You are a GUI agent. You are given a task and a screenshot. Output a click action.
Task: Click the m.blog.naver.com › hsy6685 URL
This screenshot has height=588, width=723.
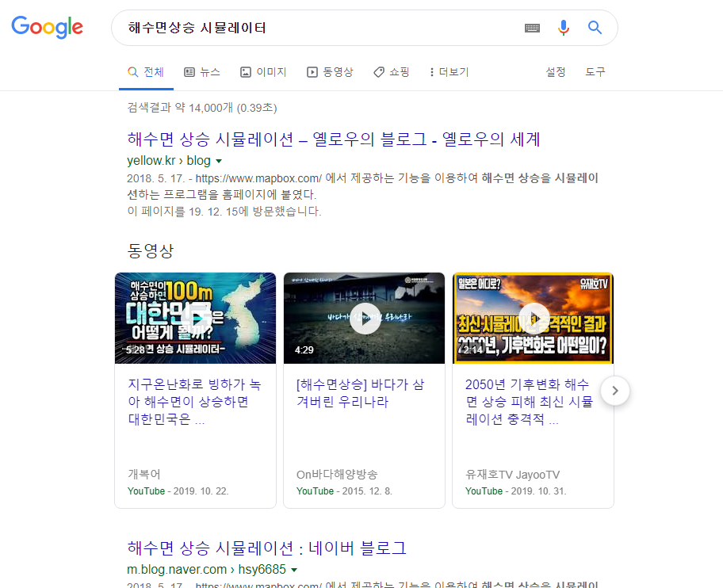pyautogui.click(x=207, y=569)
